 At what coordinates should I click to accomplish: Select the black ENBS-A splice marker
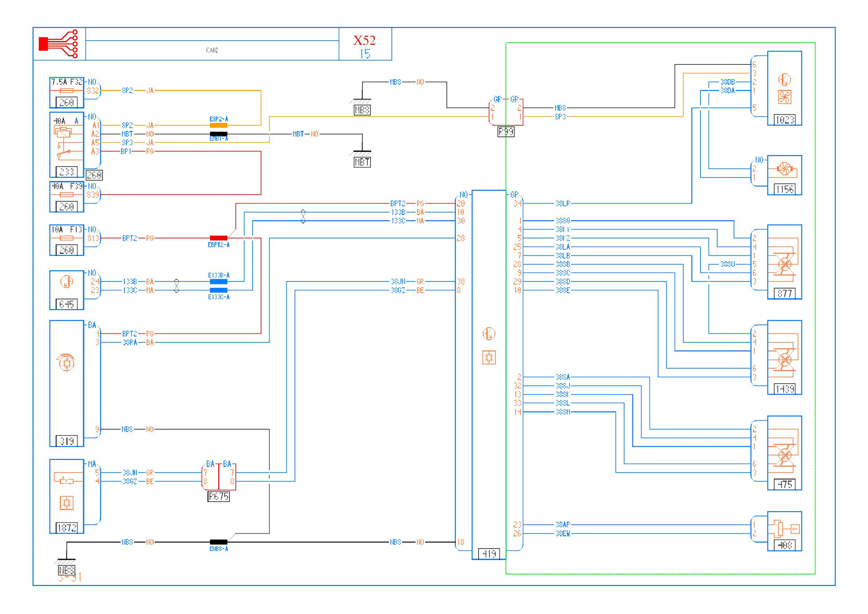tap(218, 542)
